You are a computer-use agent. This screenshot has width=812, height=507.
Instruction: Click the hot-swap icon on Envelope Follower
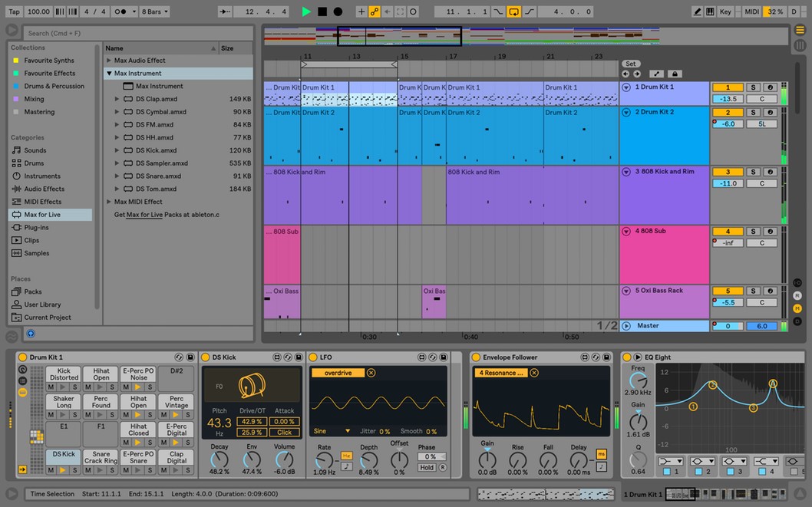click(x=596, y=357)
